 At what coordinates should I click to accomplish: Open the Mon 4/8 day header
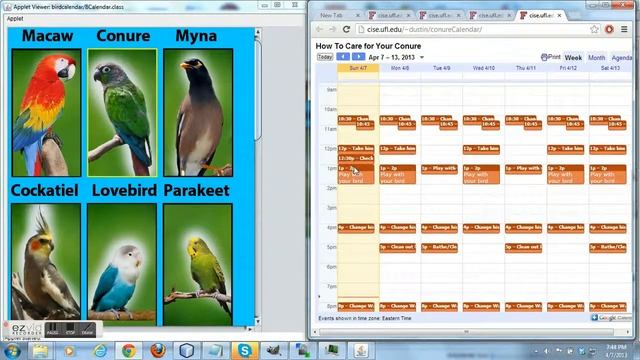[400, 68]
